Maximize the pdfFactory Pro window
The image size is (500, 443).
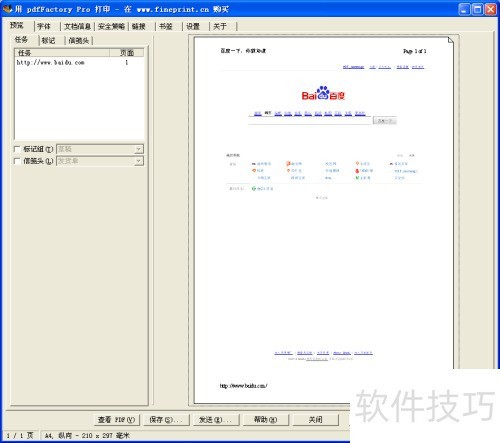tap(478, 9)
